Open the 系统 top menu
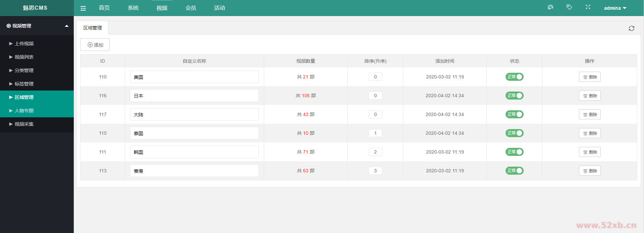Screen dimensions: 644x233 [133, 8]
